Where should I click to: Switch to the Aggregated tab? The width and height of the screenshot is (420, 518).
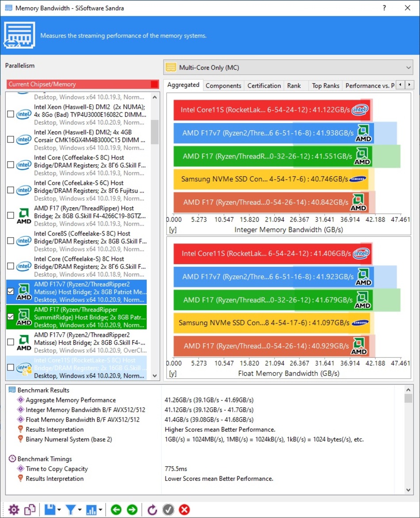pyautogui.click(x=183, y=85)
